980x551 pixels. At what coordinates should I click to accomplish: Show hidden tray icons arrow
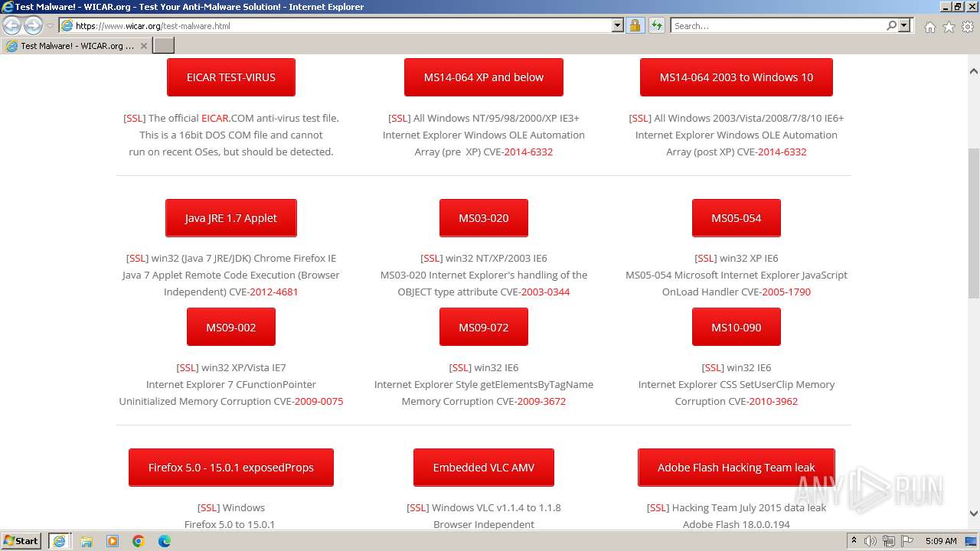pyautogui.click(x=854, y=541)
